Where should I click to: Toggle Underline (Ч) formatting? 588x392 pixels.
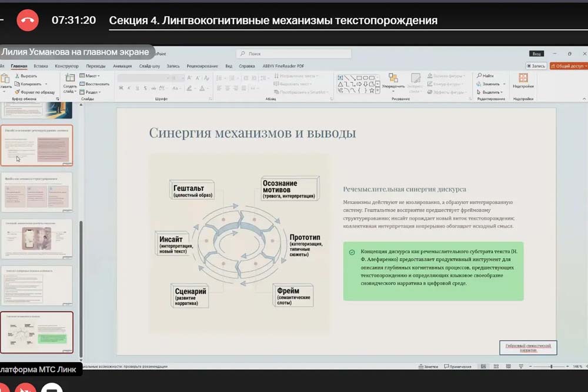point(137,88)
